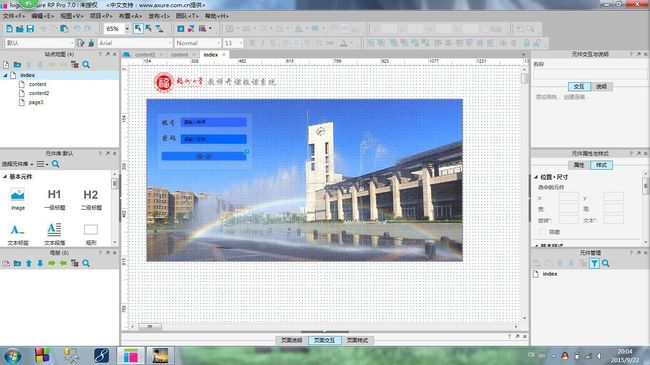This screenshot has width=650, height=365.
Task: Outdent master with green left arrow
Action: [63, 263]
